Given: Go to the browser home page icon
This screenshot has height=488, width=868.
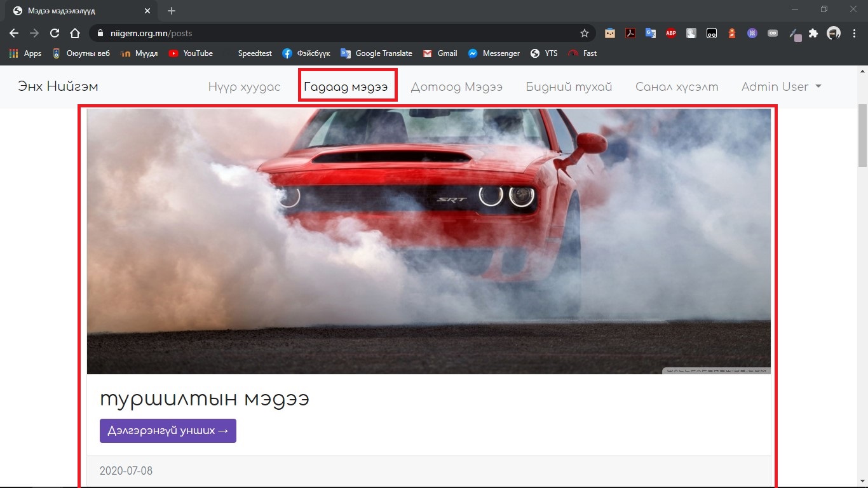Looking at the screenshot, I should [x=75, y=33].
